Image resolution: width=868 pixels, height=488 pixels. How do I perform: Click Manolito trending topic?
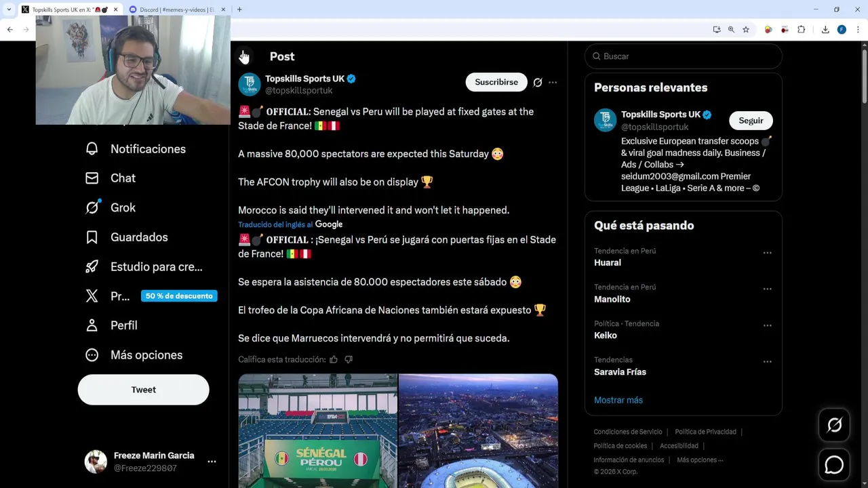tap(612, 299)
